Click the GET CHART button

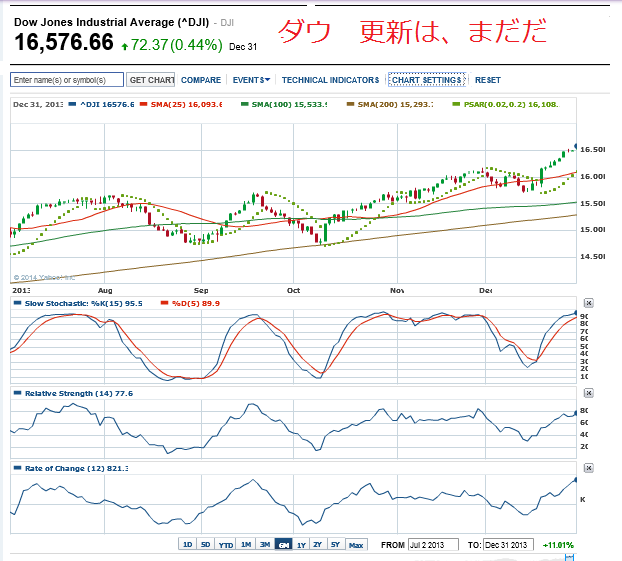[x=152, y=80]
